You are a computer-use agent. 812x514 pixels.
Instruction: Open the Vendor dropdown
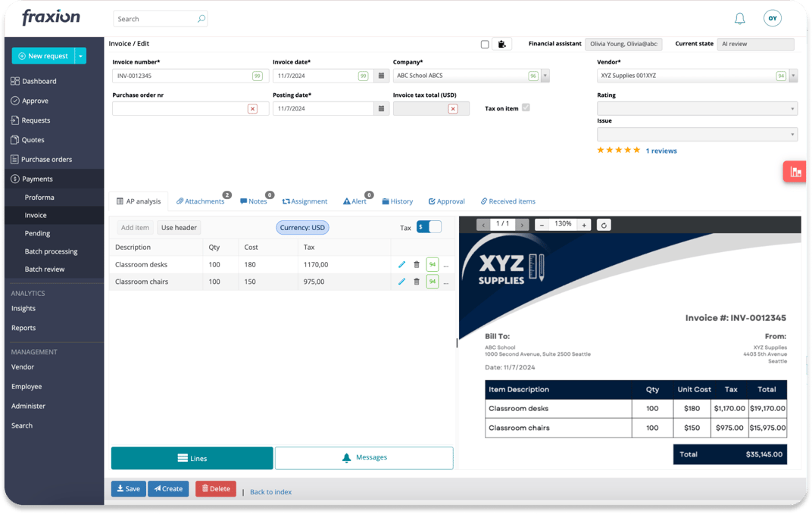click(x=792, y=76)
